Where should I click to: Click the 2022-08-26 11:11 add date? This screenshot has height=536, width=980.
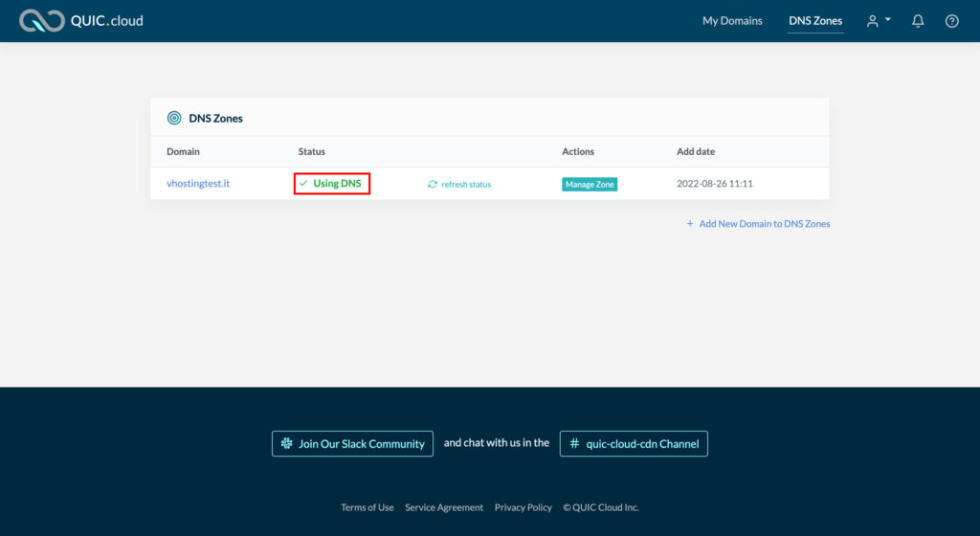tap(714, 183)
